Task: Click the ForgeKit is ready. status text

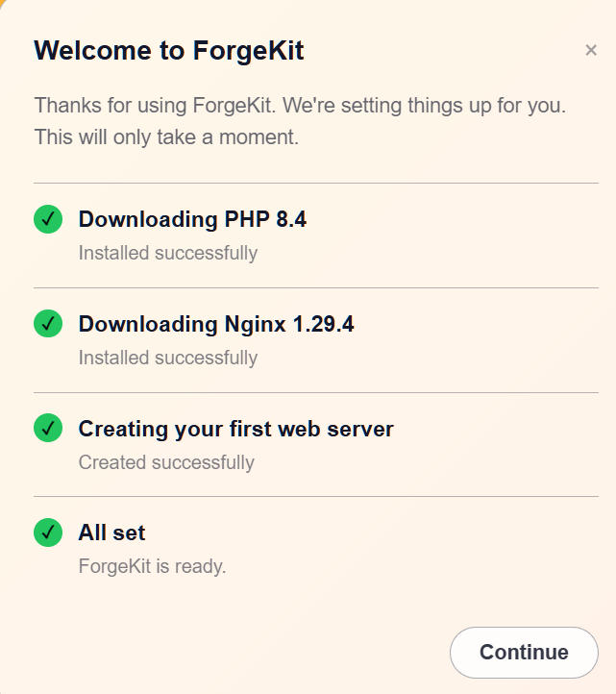Action: [152, 566]
